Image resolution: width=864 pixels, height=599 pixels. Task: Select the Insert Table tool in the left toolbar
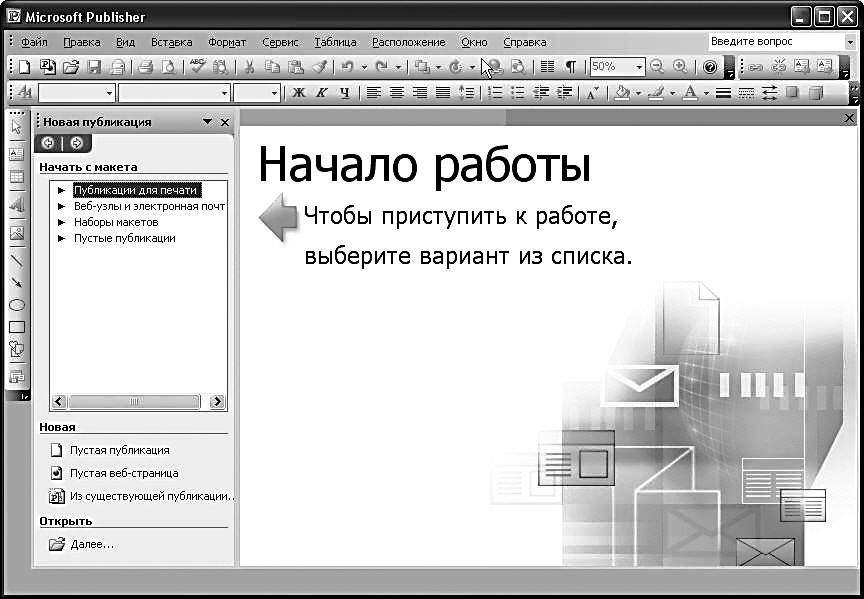coord(16,177)
